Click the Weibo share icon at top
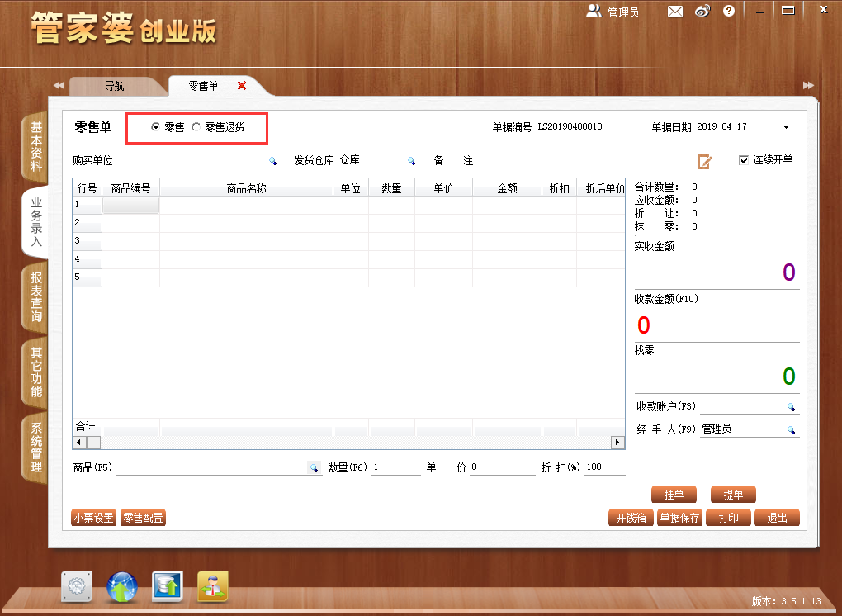Viewport: 842px width, 616px height. pyautogui.click(x=702, y=11)
